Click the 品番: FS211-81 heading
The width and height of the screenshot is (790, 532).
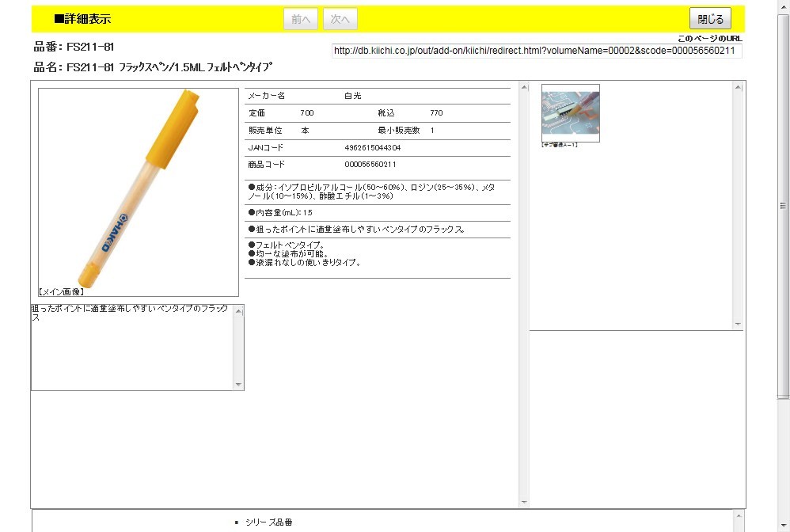coord(74,47)
